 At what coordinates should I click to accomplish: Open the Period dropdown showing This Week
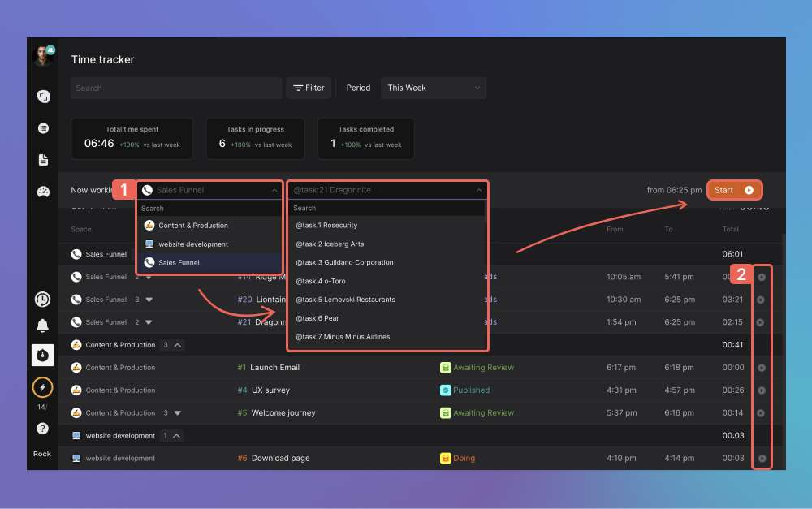[x=434, y=88]
